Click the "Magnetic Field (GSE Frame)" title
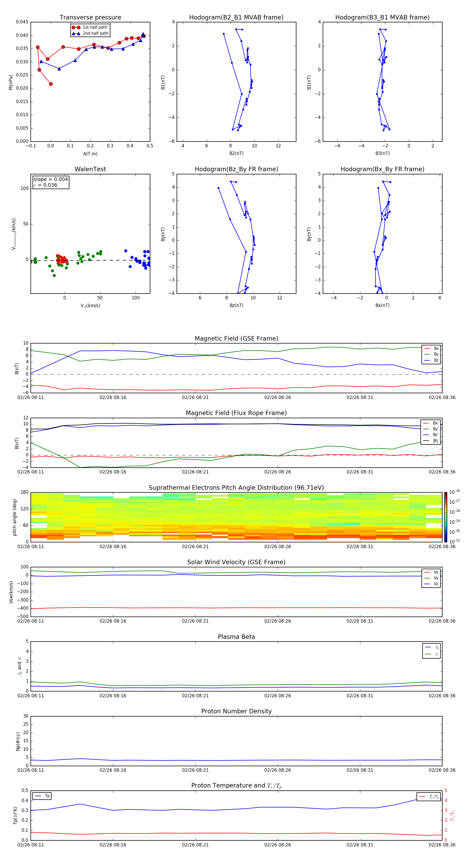This screenshot has height=868, width=473. click(236, 339)
